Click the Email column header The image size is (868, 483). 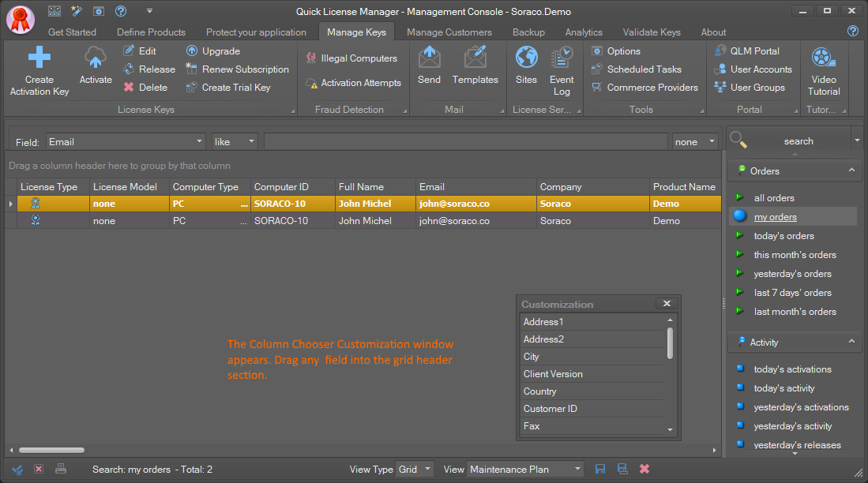point(476,187)
